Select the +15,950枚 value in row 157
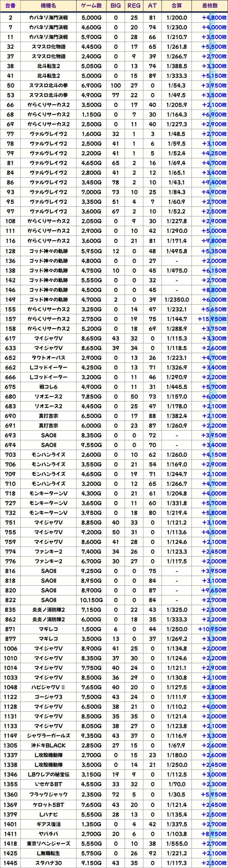 (x=212, y=319)
